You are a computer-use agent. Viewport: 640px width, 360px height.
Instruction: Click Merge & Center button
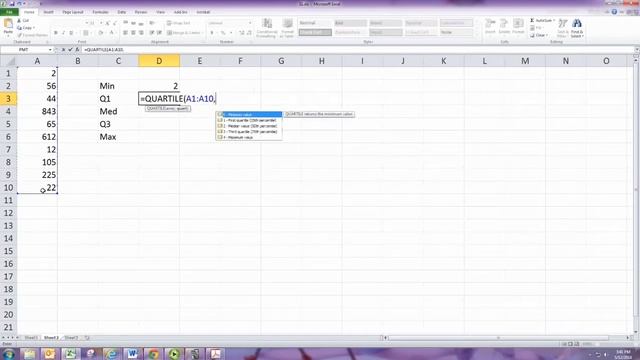tap(184, 33)
